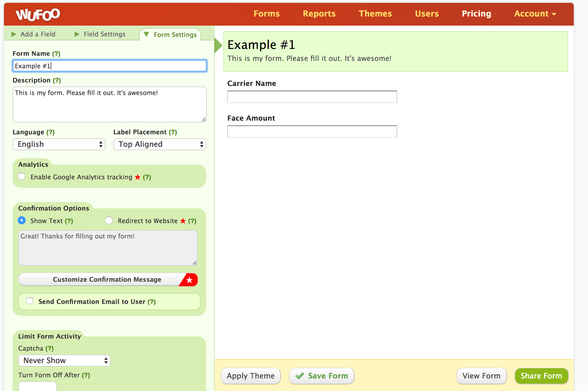Click the View Form button
This screenshot has width=588, height=391.
481,376
